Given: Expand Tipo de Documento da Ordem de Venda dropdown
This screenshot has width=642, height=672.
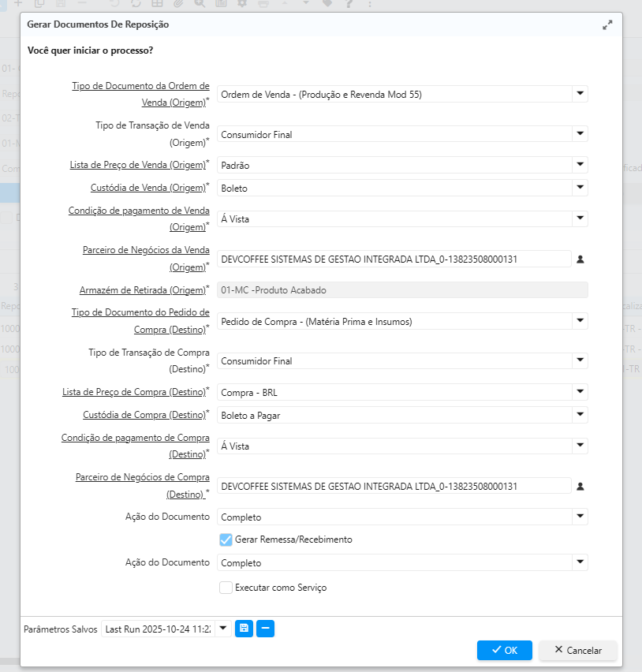Looking at the screenshot, I should [580, 94].
